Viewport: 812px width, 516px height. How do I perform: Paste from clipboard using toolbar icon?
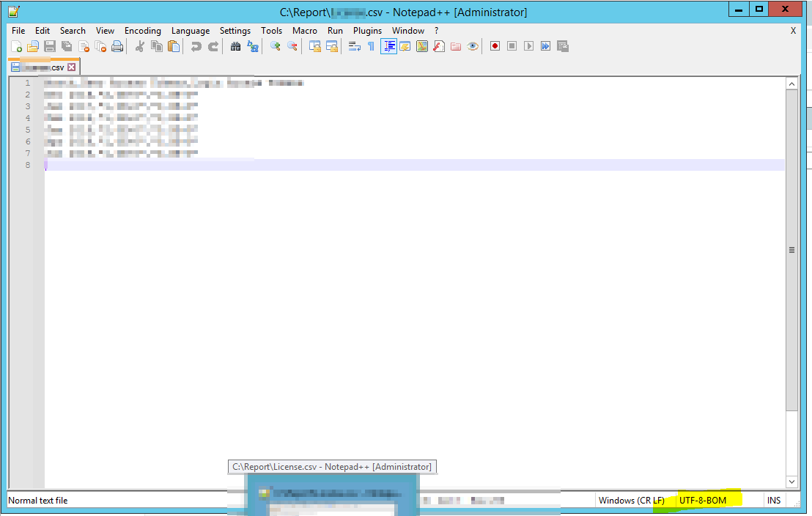[174, 47]
